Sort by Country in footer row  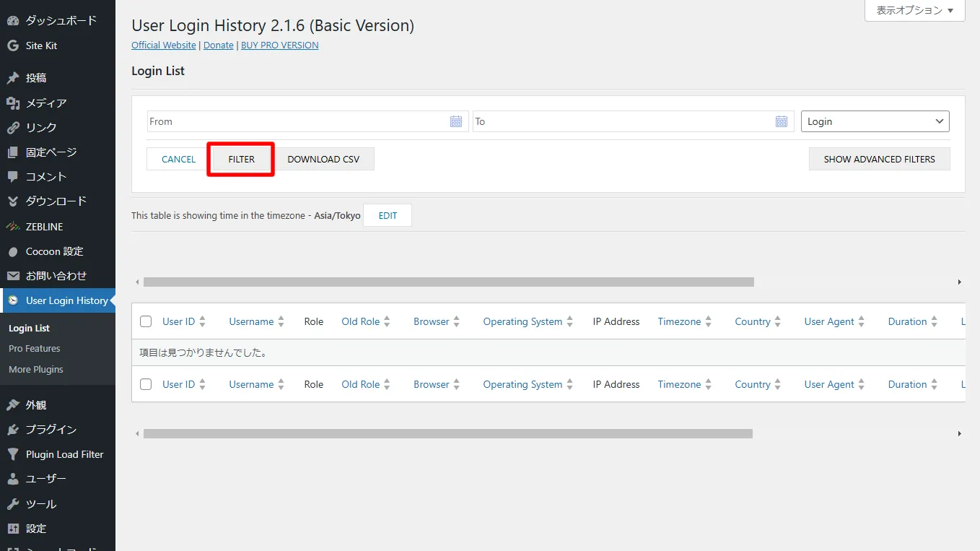pos(758,384)
